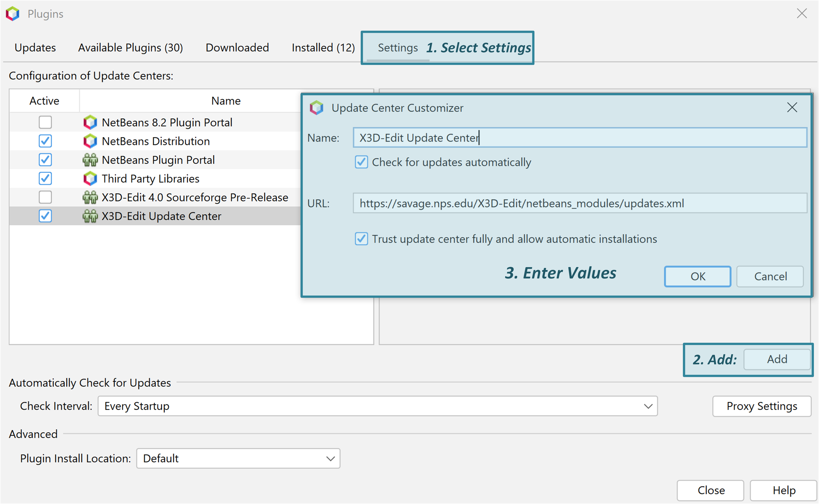Switch to the Downloaded tab
This screenshot has height=504, width=819.
point(237,47)
